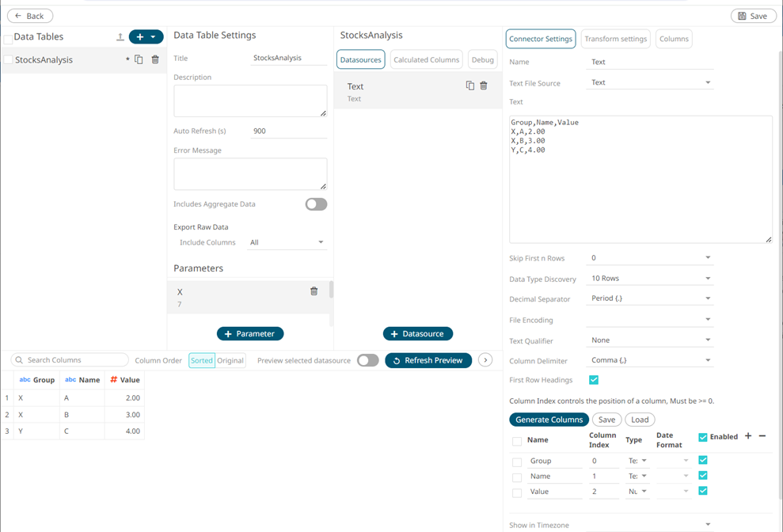Click the Description text area
This screenshot has height=532, width=783.
click(x=250, y=101)
